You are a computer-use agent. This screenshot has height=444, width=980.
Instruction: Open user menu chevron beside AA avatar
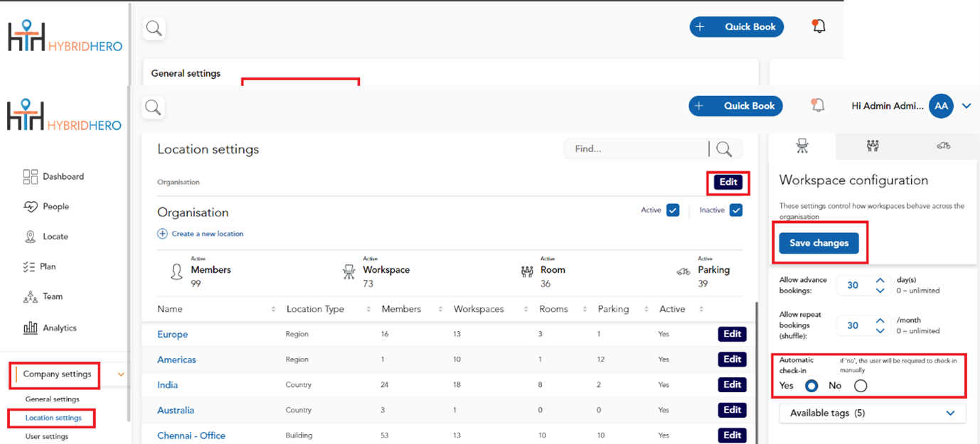pos(966,107)
